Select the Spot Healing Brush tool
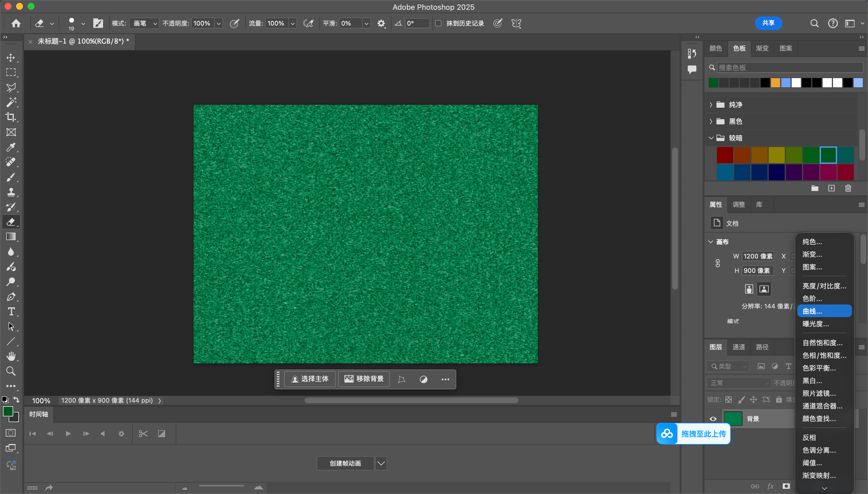The image size is (868, 494). pyautogui.click(x=11, y=162)
